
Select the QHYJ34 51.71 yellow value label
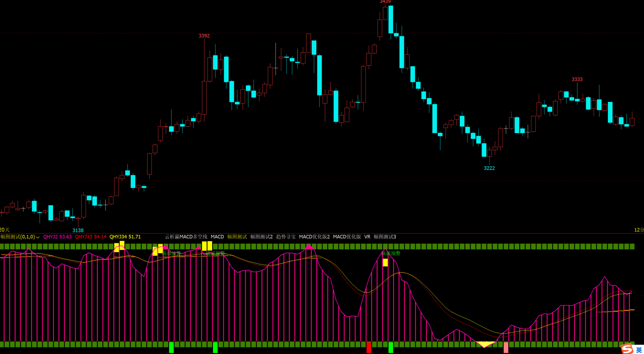125,237
